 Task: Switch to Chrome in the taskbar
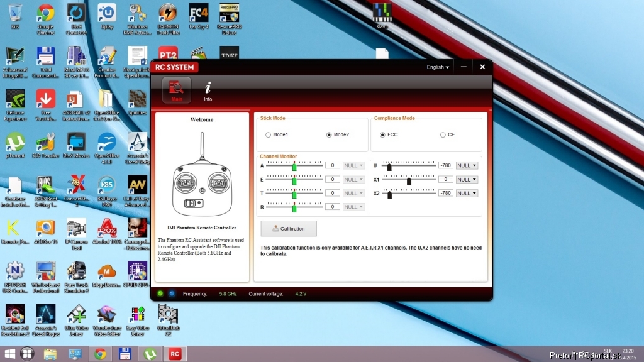tap(100, 354)
